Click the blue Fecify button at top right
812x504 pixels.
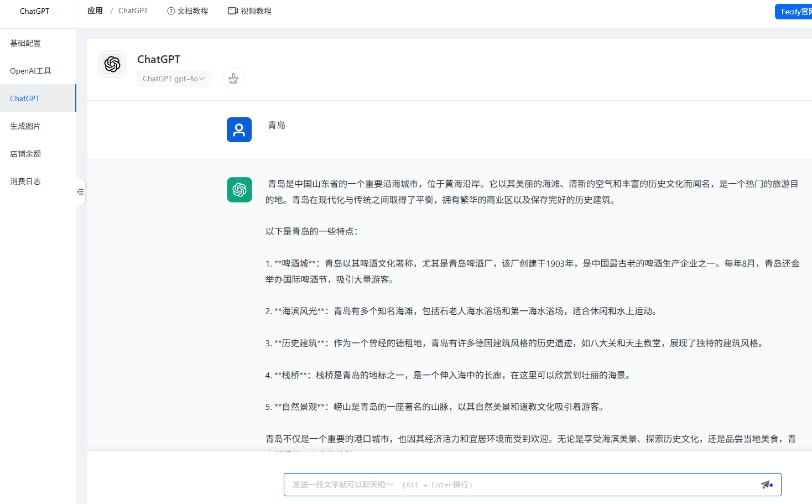[793, 12]
